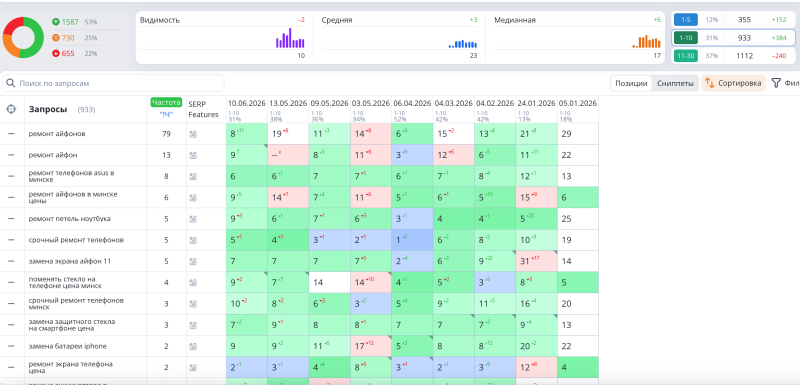
Task: Select the 1-5 positions range
Action: pyautogui.click(x=686, y=20)
